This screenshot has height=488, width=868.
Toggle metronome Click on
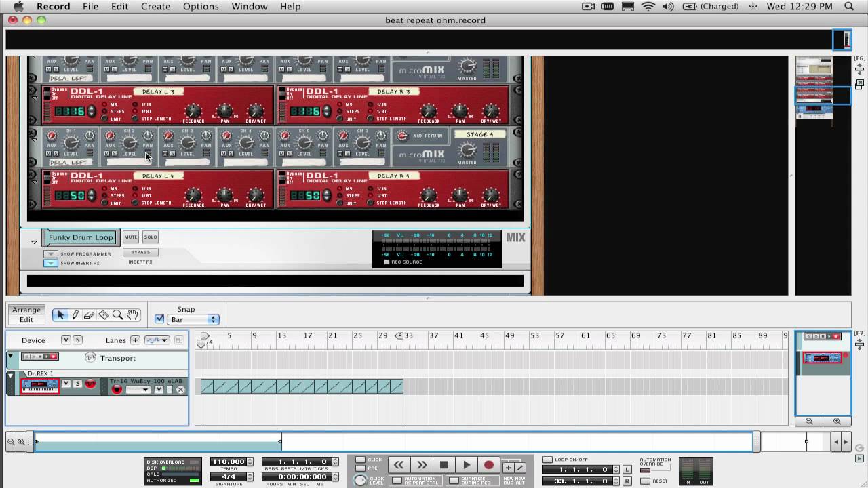(x=360, y=460)
